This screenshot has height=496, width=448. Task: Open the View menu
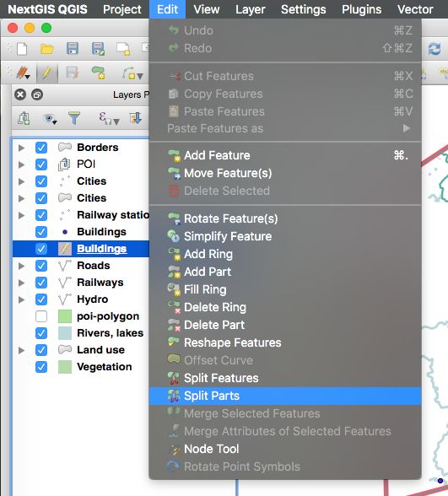(206, 9)
